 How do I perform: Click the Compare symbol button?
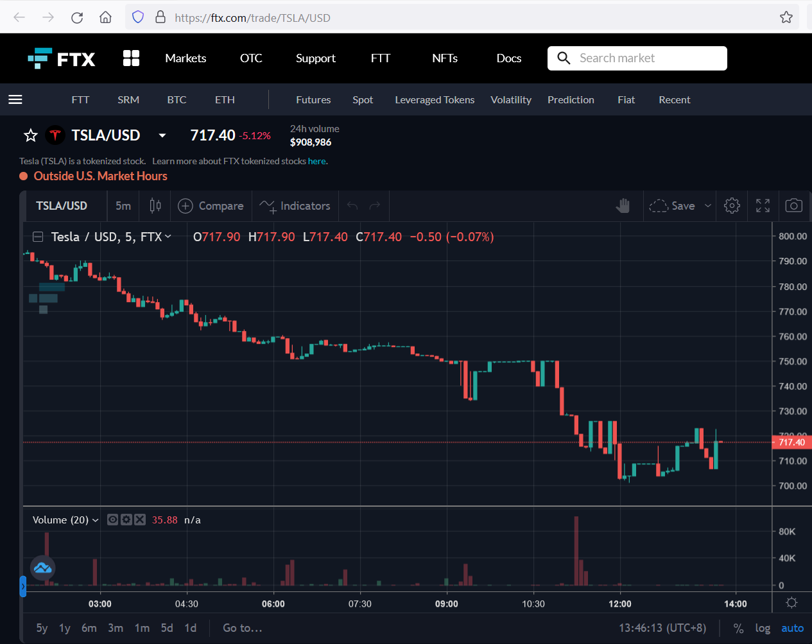[211, 206]
